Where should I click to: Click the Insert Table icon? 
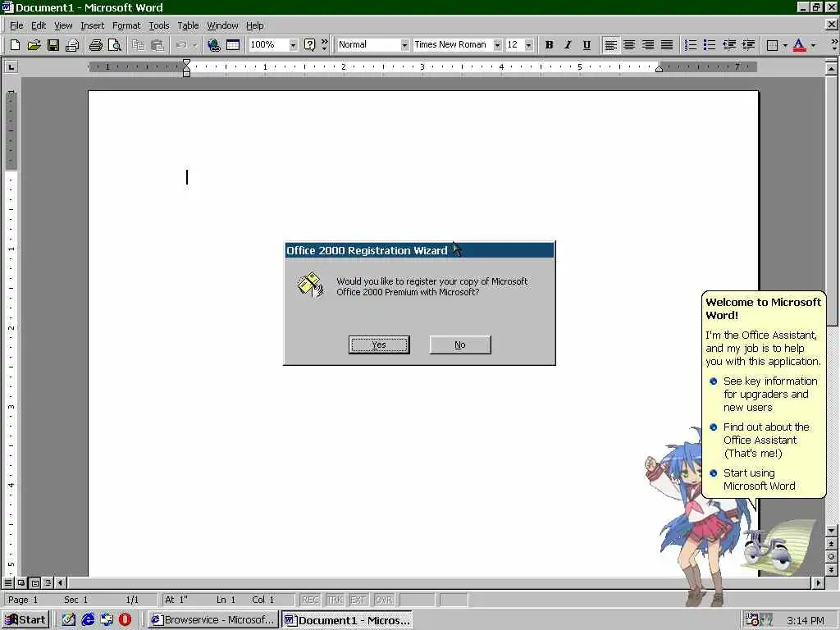coord(233,45)
